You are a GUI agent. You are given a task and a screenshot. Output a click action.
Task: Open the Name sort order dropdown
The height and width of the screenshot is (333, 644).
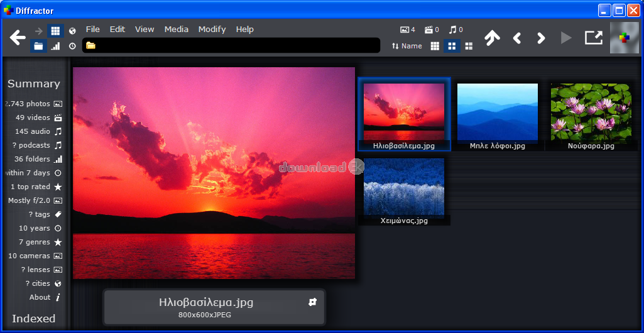(x=407, y=46)
